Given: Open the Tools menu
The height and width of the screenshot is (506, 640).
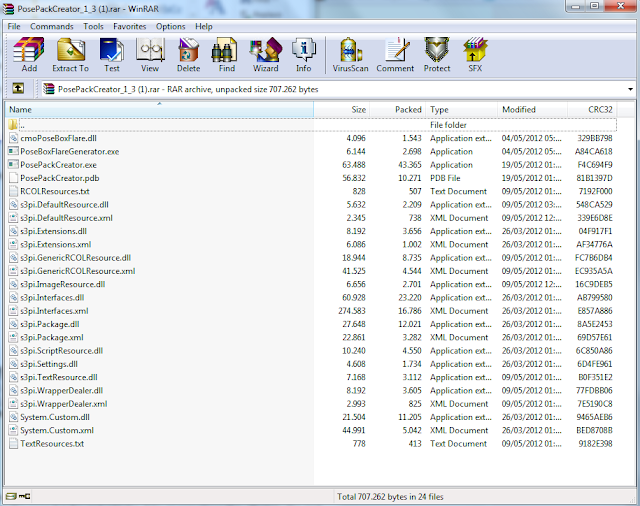Looking at the screenshot, I should [x=93, y=27].
